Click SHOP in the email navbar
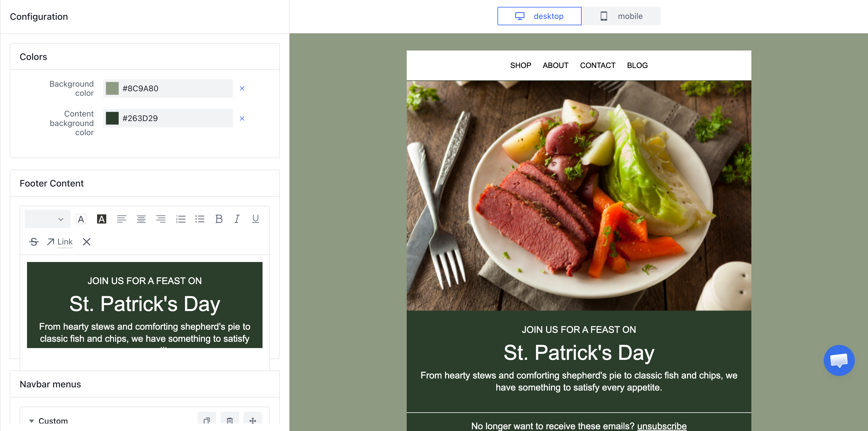The width and height of the screenshot is (868, 431). (520, 65)
